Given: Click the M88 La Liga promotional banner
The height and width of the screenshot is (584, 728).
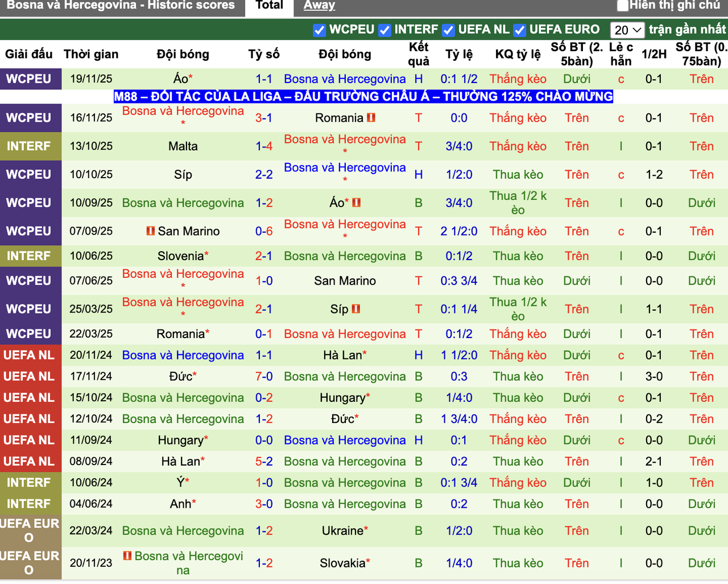Looking at the screenshot, I should (363, 96).
